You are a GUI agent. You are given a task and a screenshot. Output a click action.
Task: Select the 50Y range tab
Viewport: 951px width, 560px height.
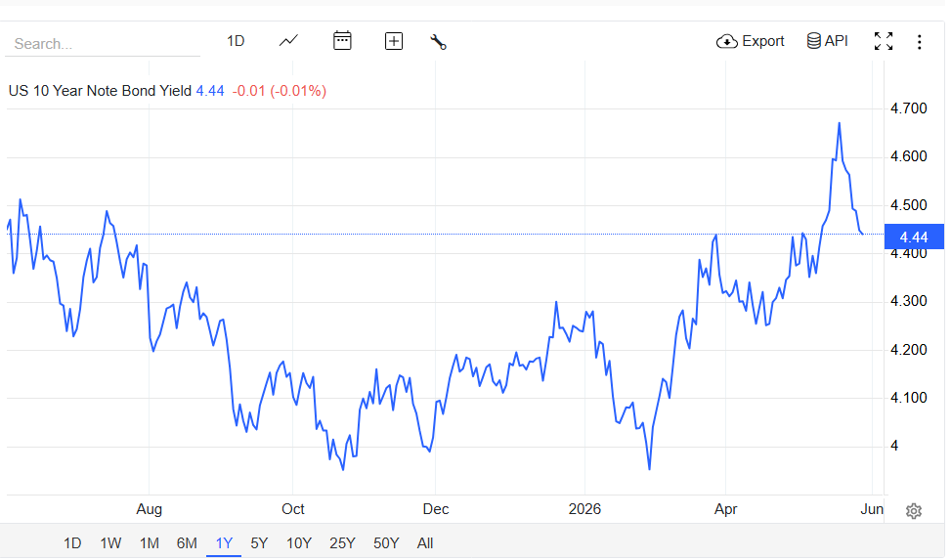[386, 543]
